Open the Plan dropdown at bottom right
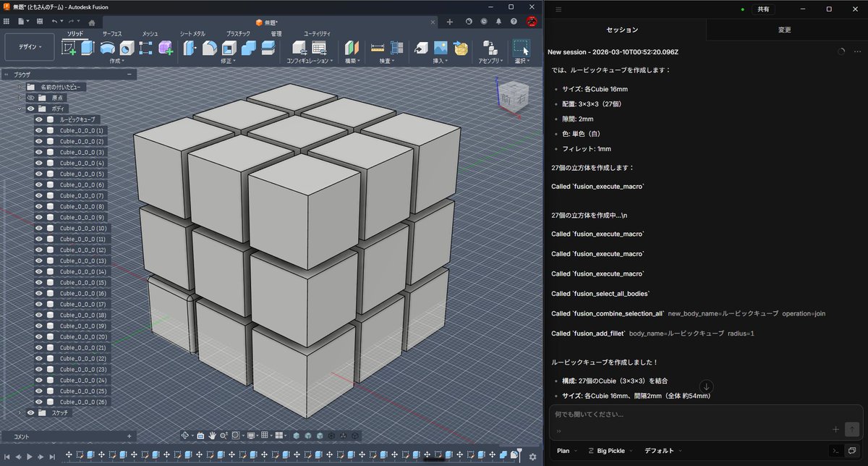This screenshot has height=466, width=868. point(565,450)
